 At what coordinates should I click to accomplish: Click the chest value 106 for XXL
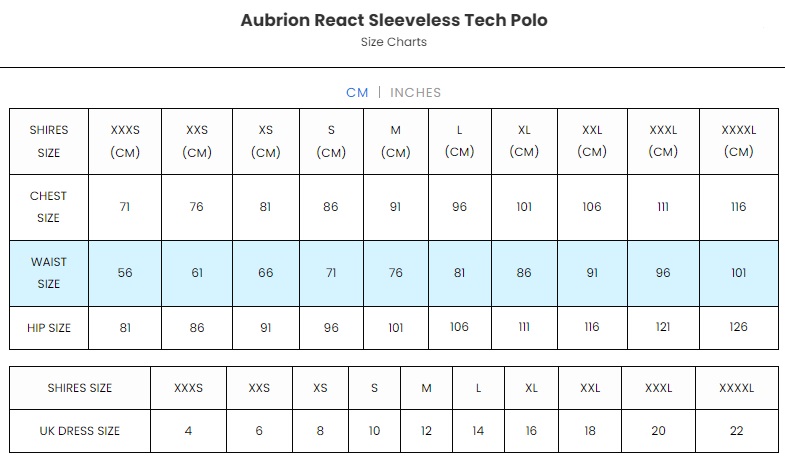coord(592,207)
